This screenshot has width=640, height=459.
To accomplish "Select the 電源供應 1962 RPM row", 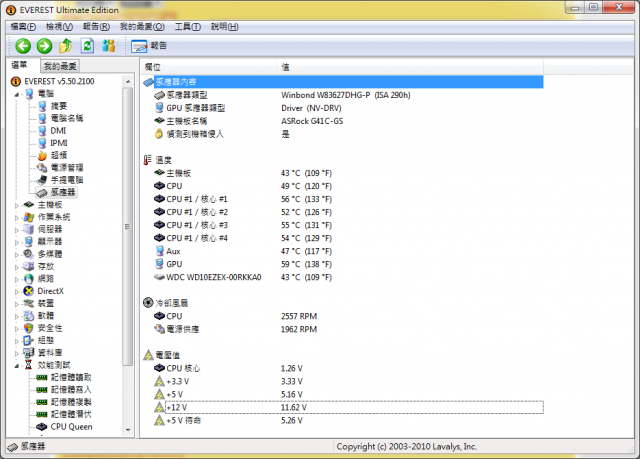I will [x=343, y=329].
